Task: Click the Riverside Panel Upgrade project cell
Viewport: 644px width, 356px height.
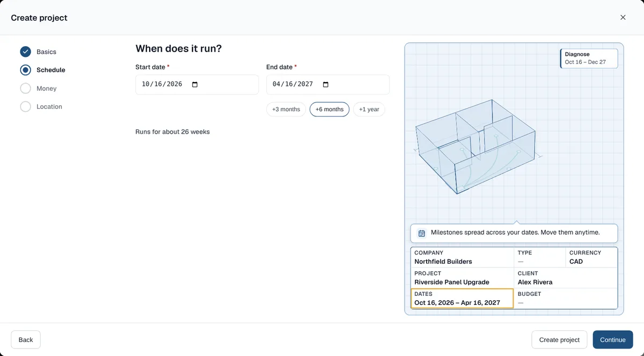Action: (462, 278)
